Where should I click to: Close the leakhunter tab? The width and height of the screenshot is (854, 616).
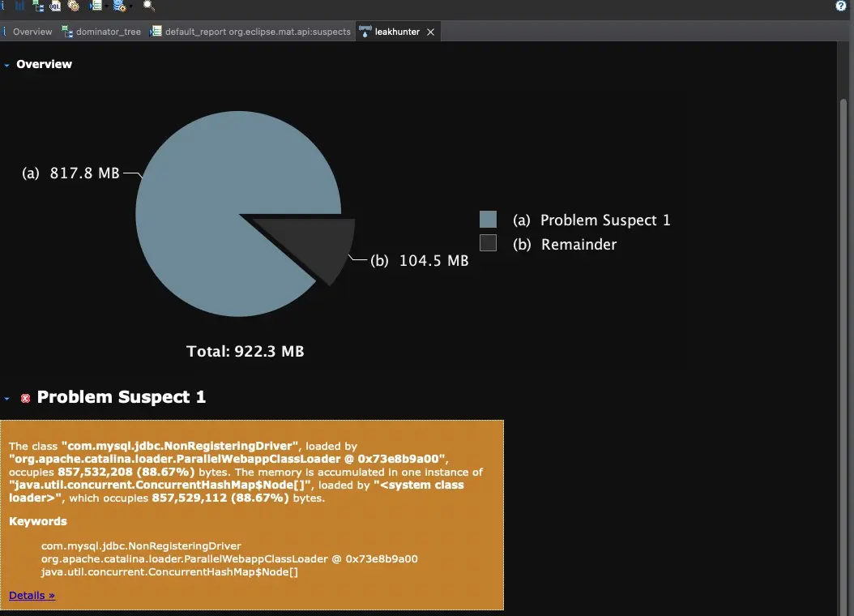(430, 32)
